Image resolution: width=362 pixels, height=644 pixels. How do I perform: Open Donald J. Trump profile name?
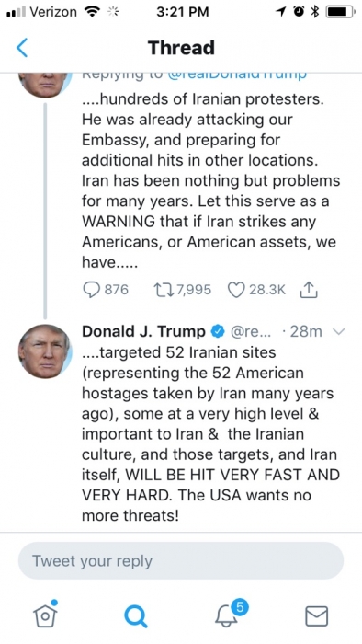(143, 331)
